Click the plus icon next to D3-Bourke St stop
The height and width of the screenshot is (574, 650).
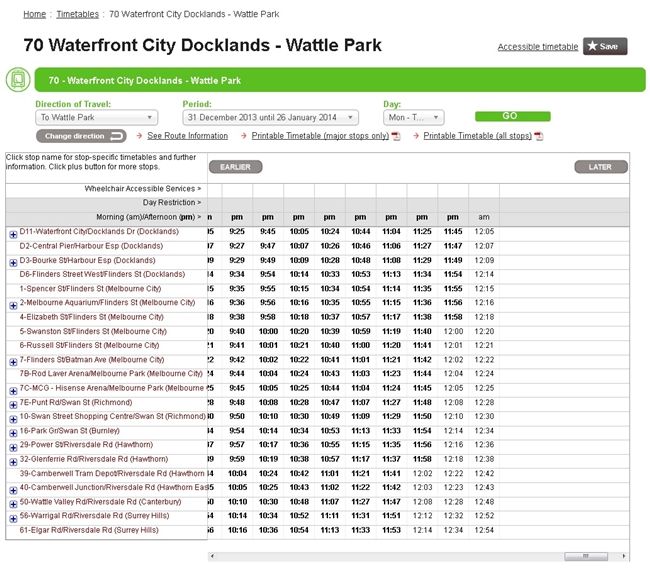13,260
